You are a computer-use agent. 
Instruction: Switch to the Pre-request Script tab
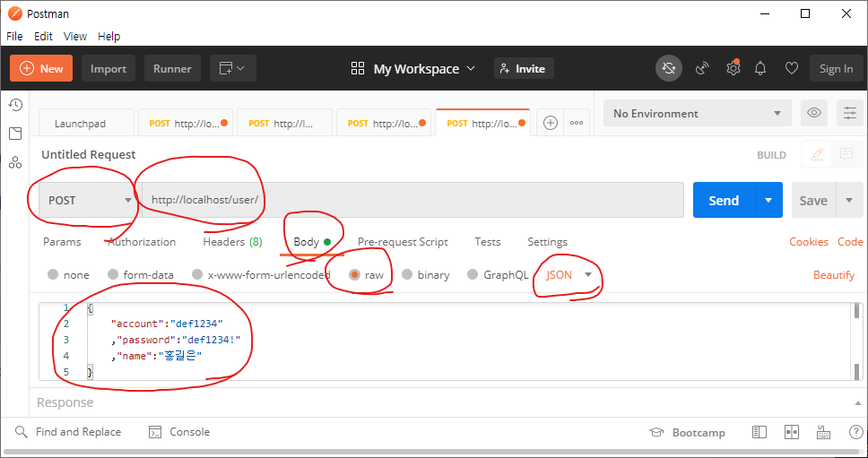(x=403, y=242)
